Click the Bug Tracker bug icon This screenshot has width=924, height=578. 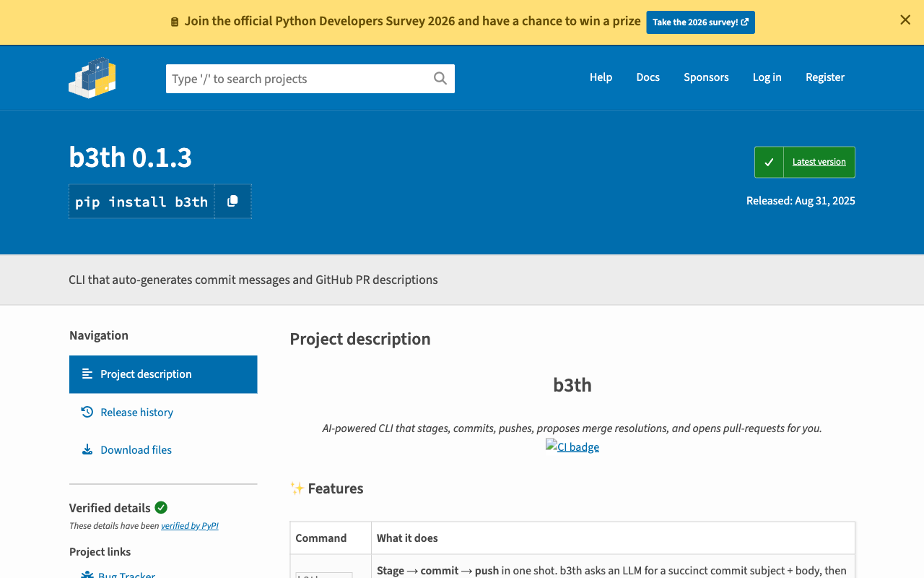[x=87, y=574]
